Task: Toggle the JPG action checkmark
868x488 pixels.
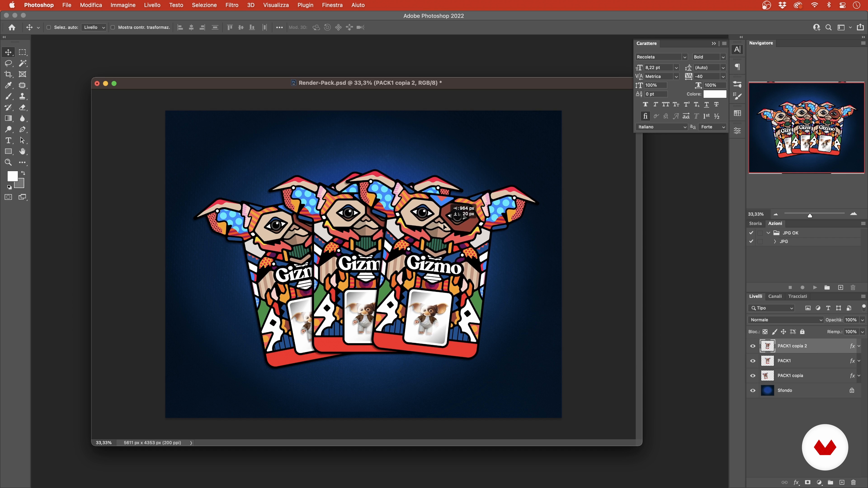Action: coord(751,241)
